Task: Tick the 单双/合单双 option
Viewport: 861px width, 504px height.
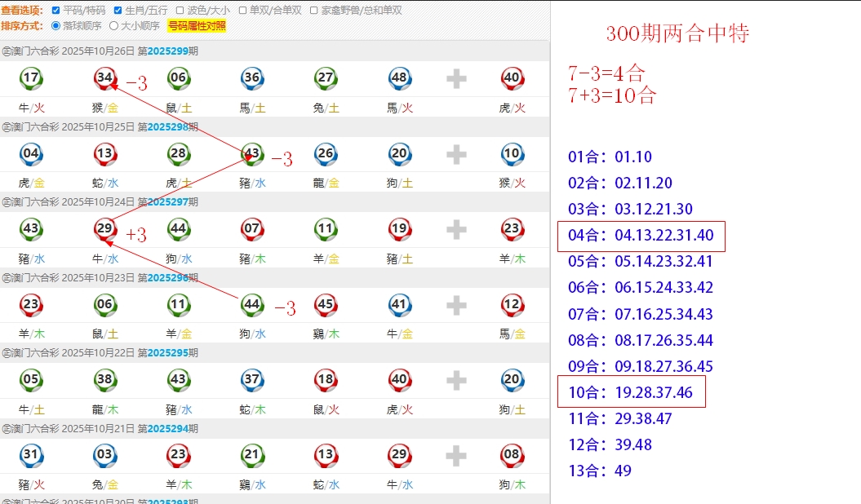Action: click(242, 11)
